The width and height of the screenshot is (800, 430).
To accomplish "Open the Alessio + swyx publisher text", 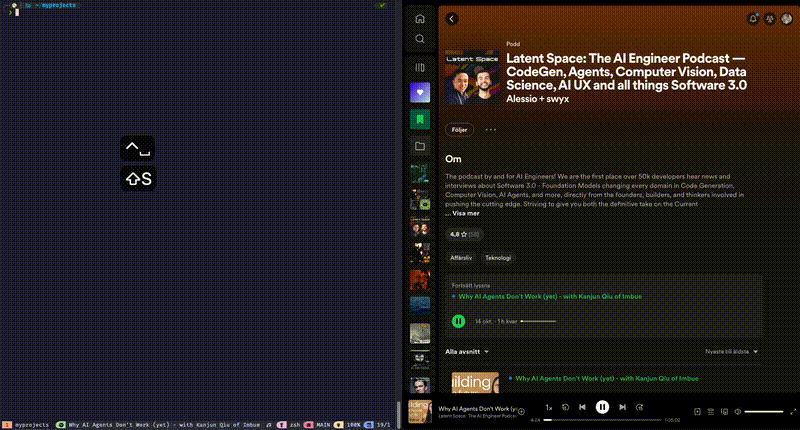I will (x=537, y=99).
